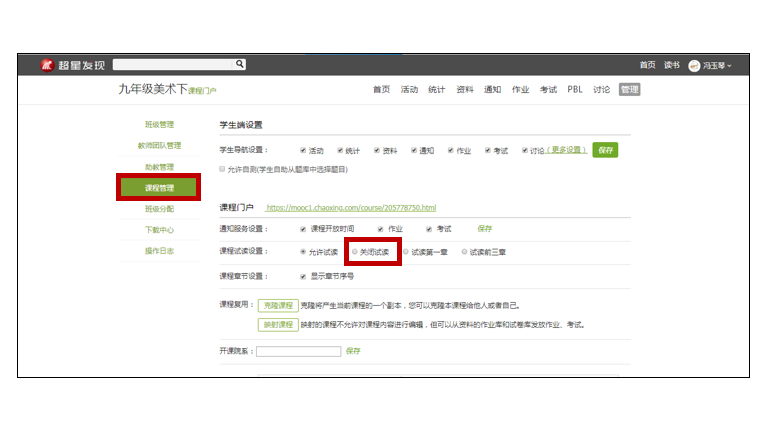
Task: Open the 活动 course tab
Action: pyautogui.click(x=409, y=90)
